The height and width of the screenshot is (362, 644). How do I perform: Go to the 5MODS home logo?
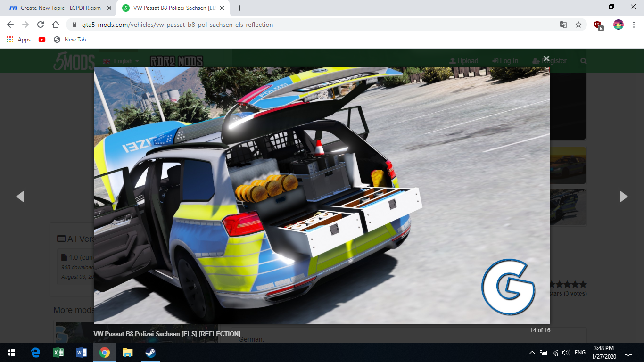pos(74,61)
